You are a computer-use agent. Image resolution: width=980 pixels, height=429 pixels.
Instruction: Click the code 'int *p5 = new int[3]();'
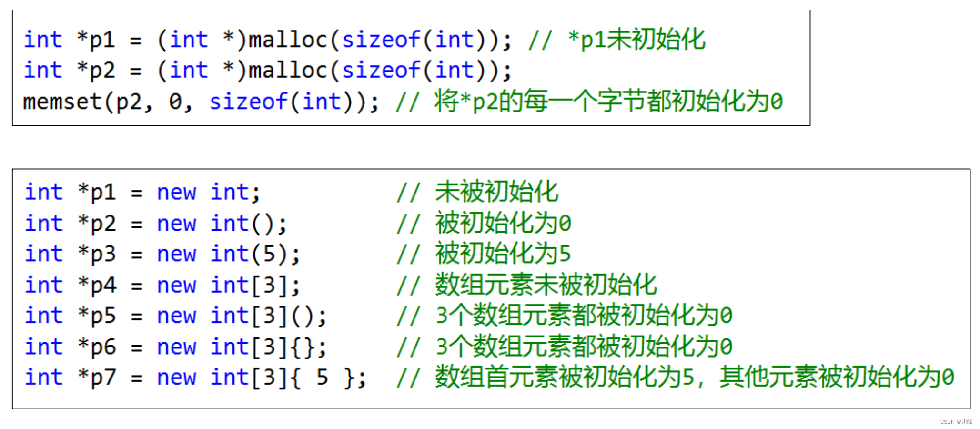tap(176, 316)
